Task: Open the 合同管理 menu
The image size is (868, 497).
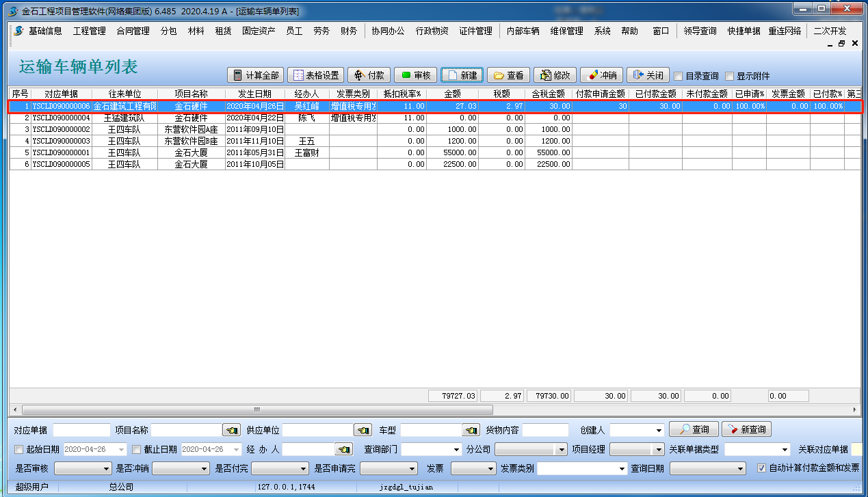Action: coord(133,31)
